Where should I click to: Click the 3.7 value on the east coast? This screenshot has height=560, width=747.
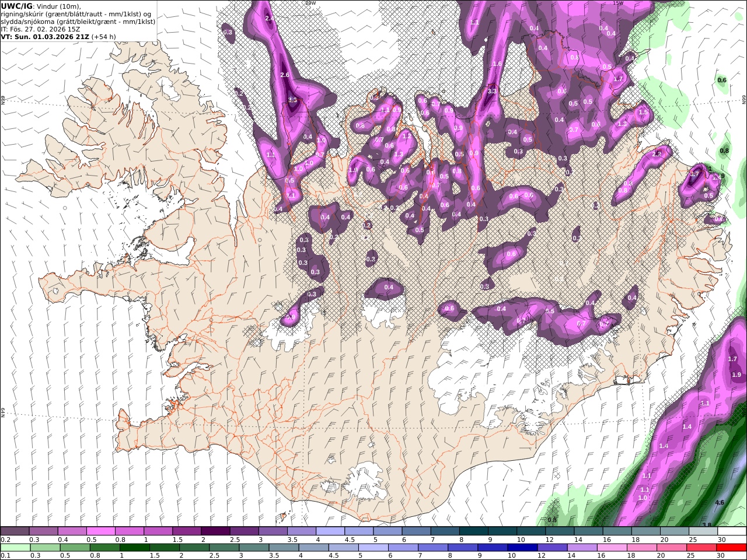click(x=694, y=174)
